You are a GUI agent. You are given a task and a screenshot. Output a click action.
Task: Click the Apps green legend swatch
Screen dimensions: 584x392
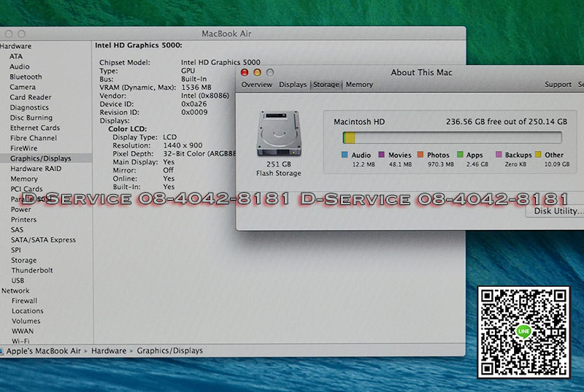coord(460,155)
